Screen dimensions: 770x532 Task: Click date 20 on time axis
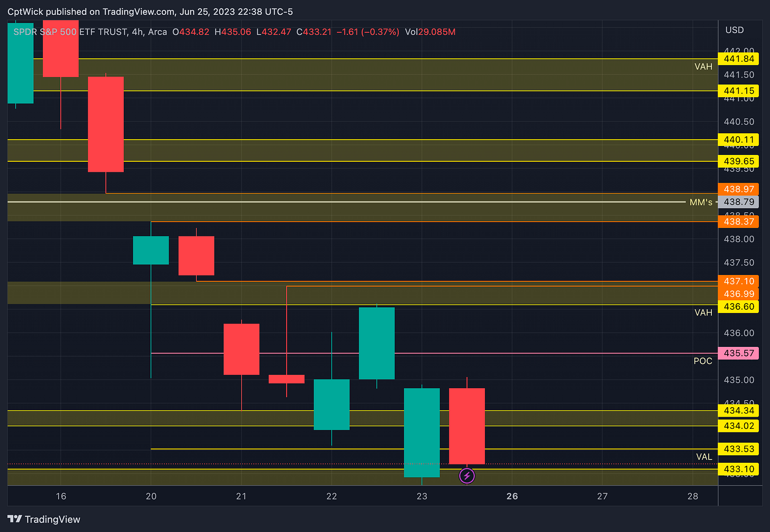pos(151,496)
